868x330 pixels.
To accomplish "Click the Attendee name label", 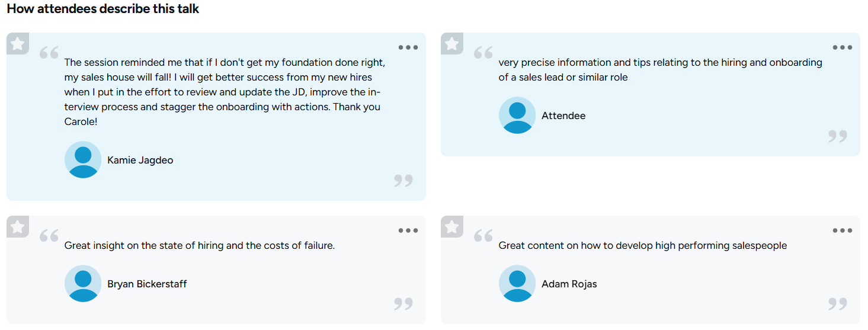I will [563, 116].
